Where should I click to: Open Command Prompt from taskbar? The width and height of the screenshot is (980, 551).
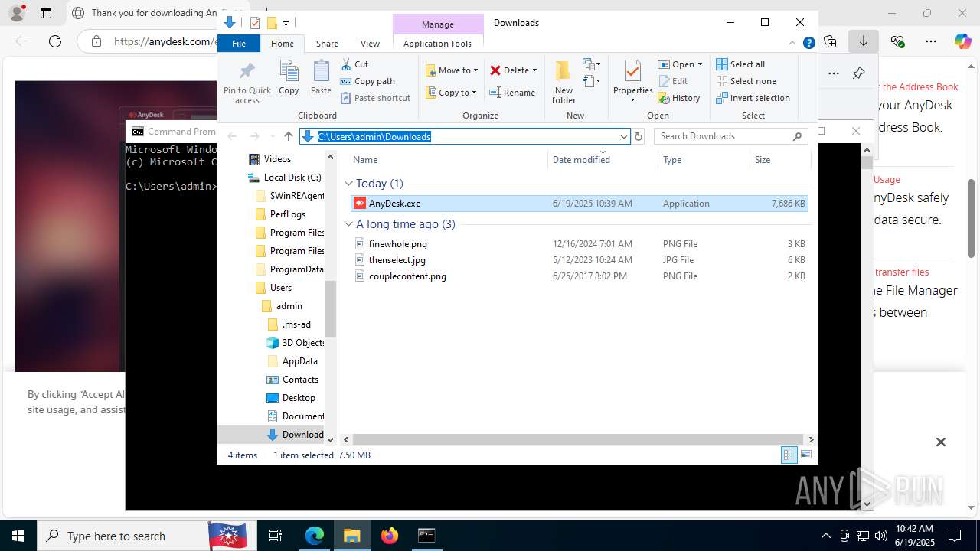click(x=426, y=536)
